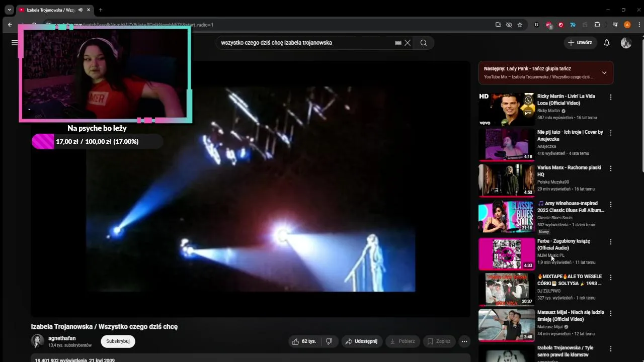Open options menu for Amy Winehouse-Inspired video

pyautogui.click(x=611, y=205)
